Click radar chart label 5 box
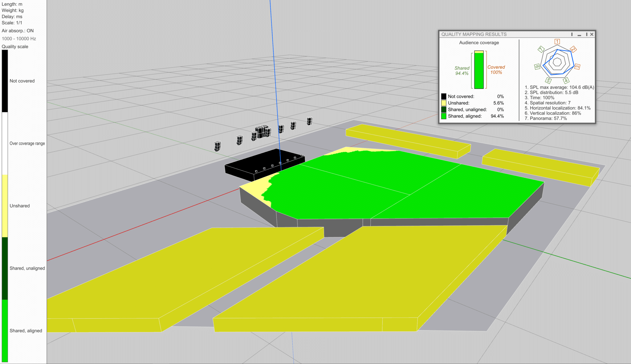The width and height of the screenshot is (631, 364). click(x=548, y=81)
